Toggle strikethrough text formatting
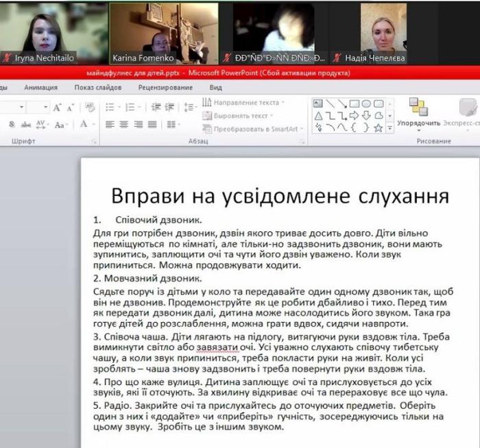480x448 pixels. [26, 125]
